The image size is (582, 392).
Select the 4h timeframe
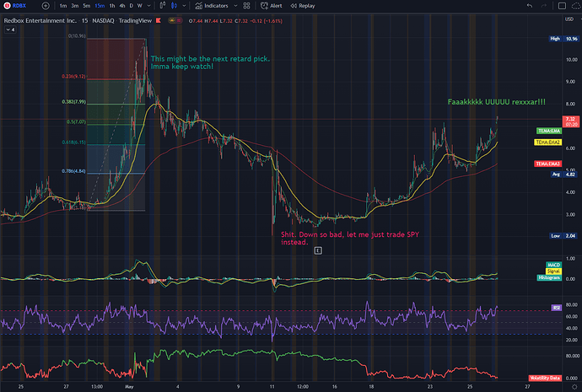tap(121, 6)
